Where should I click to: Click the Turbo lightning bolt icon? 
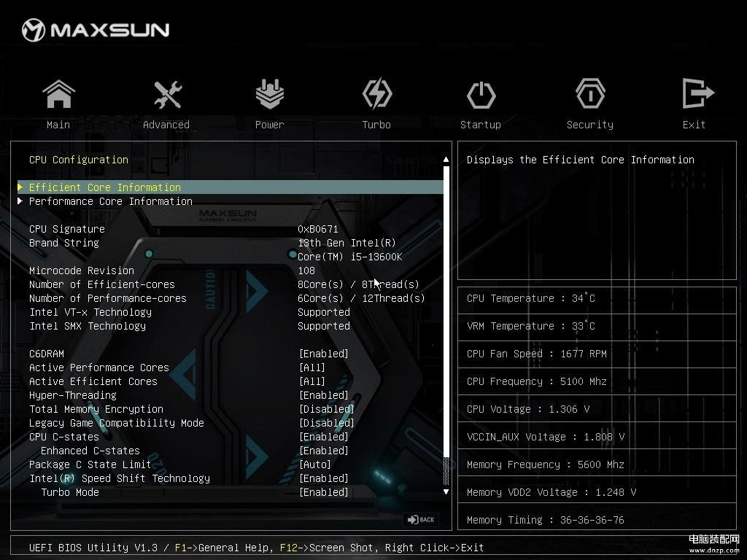377,94
